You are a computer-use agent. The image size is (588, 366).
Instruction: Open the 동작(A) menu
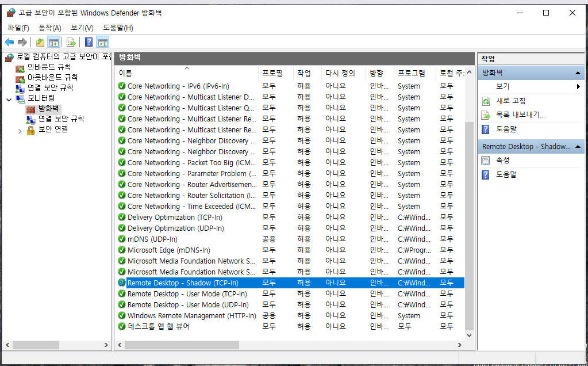coord(50,28)
